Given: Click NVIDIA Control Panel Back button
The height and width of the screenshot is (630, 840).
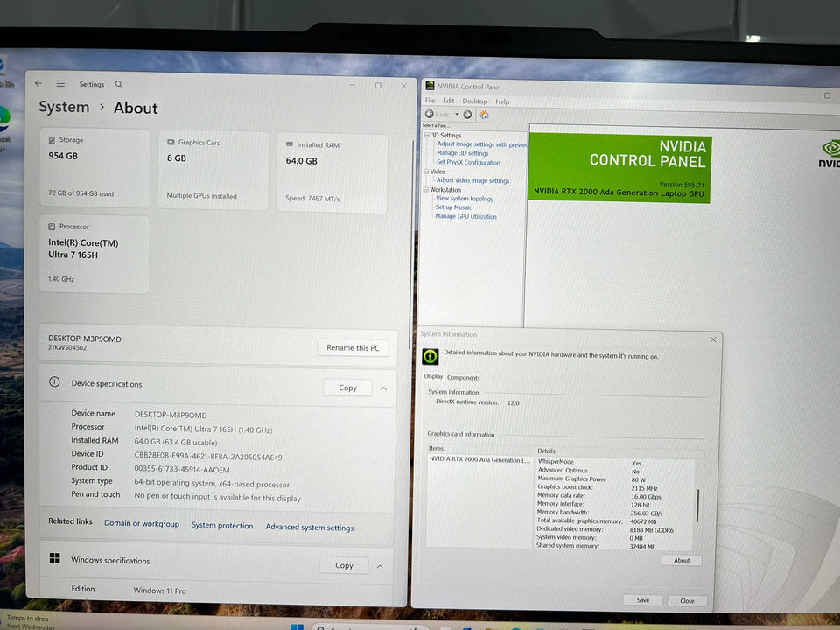Looking at the screenshot, I should pos(437,114).
